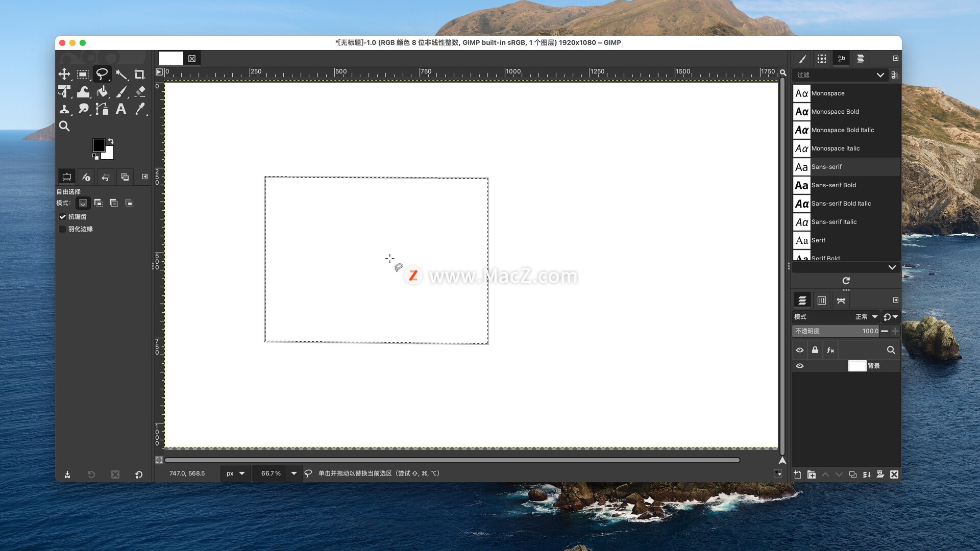Select the Eraser tool
This screenshot has height=551, width=980.
click(140, 92)
